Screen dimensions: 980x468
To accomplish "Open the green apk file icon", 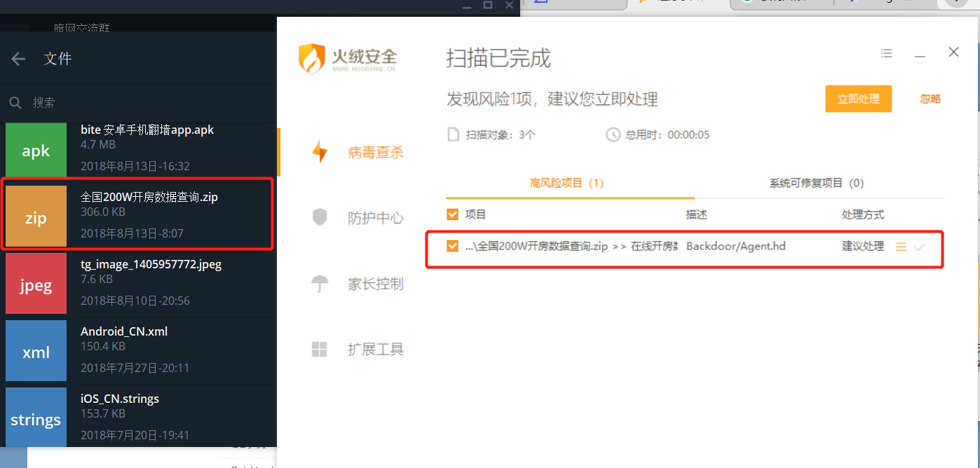I will pos(36,150).
